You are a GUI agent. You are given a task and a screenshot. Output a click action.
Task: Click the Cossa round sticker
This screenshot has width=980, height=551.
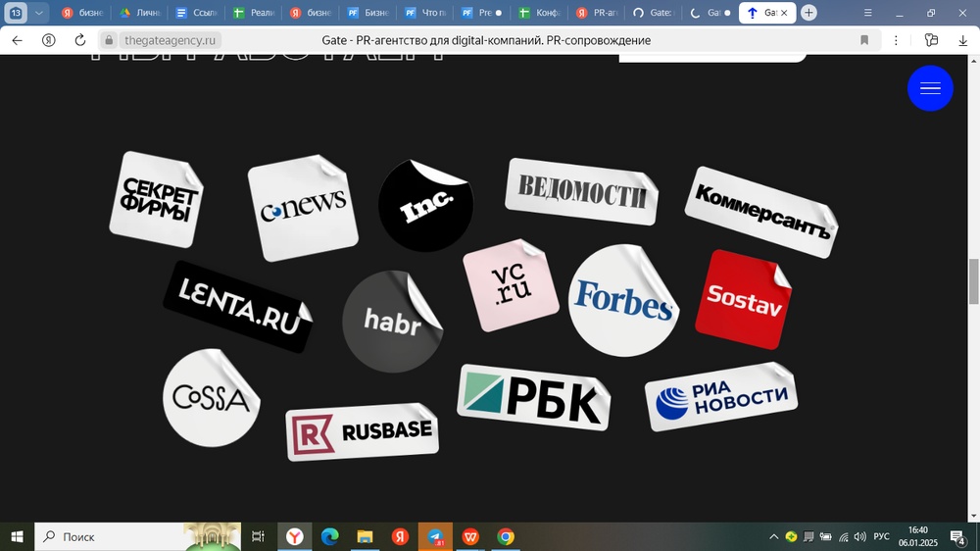click(x=212, y=398)
